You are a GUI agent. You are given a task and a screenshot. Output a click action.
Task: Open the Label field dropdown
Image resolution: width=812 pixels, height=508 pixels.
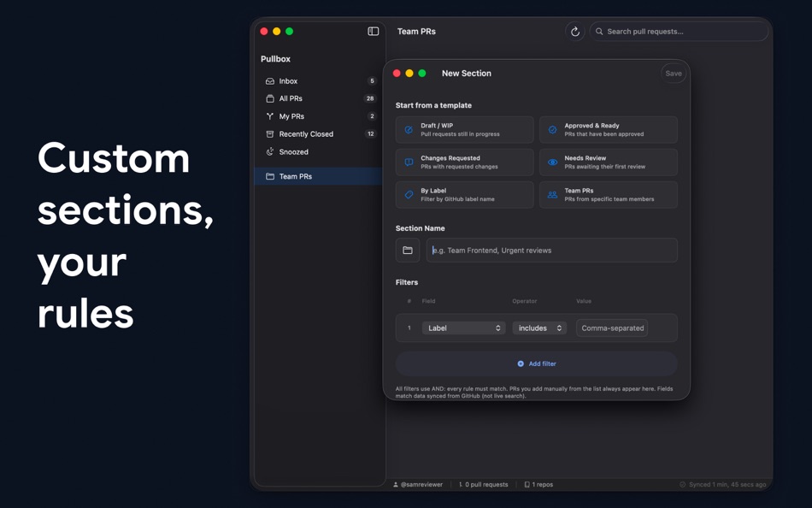pyautogui.click(x=463, y=328)
